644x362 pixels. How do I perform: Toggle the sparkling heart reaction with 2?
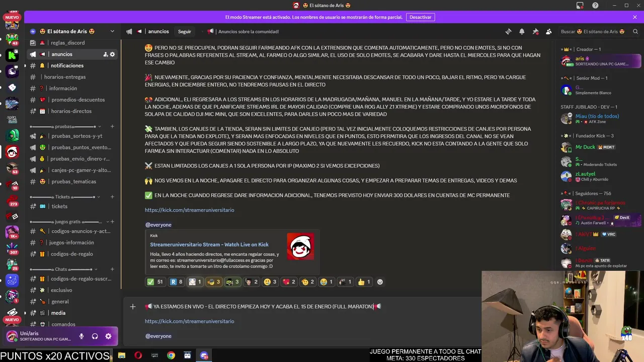click(x=289, y=282)
